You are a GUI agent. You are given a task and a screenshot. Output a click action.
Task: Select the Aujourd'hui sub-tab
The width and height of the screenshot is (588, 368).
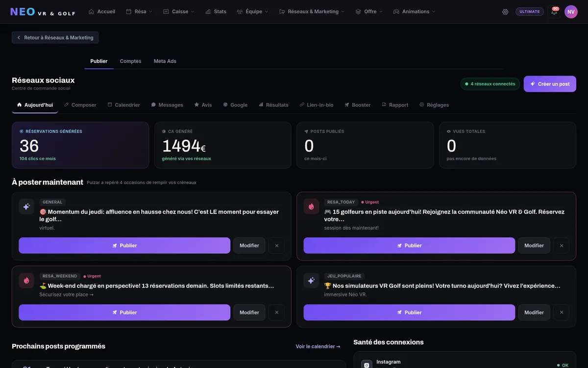click(x=35, y=105)
